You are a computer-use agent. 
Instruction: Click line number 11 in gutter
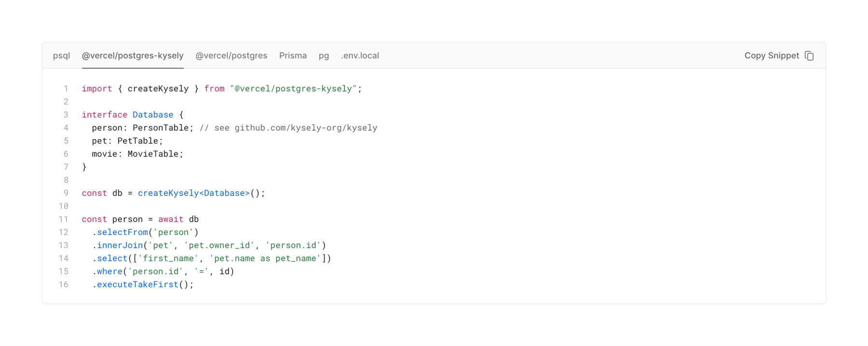[63, 219]
